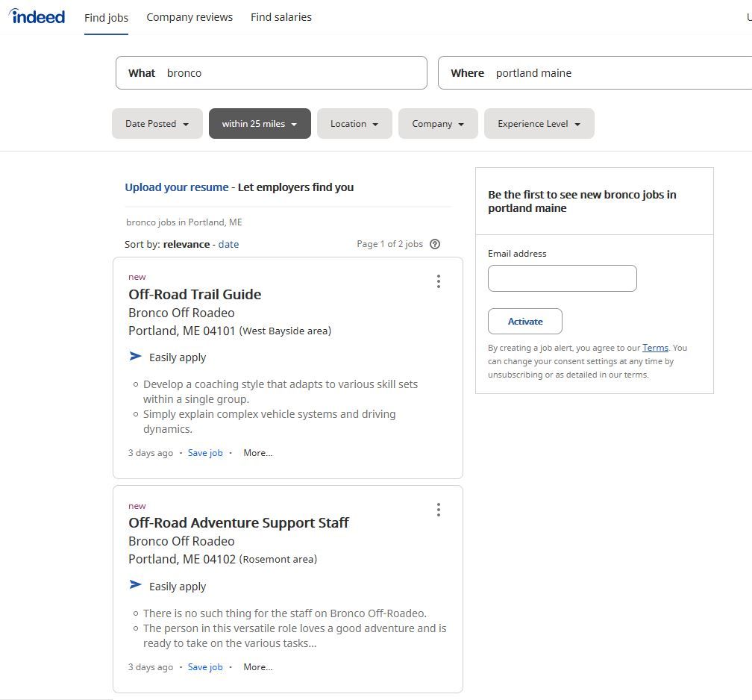Save the Off-Road Adventure Support Staff job
This screenshot has width=752, height=700.
pyautogui.click(x=205, y=667)
